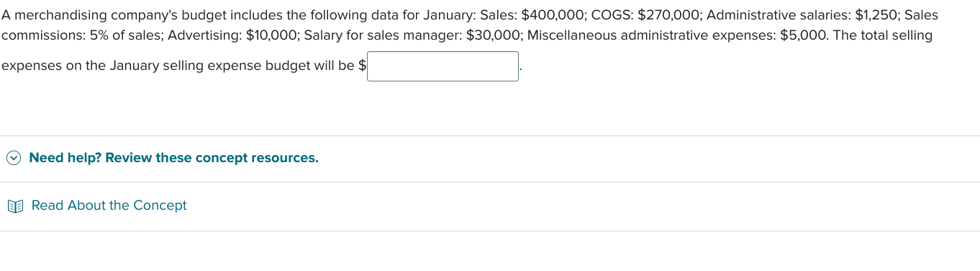Expand the circled chevron beside Need help

click(x=14, y=158)
